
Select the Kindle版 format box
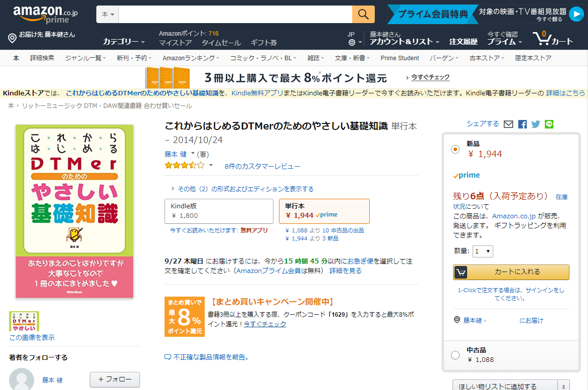pos(219,211)
